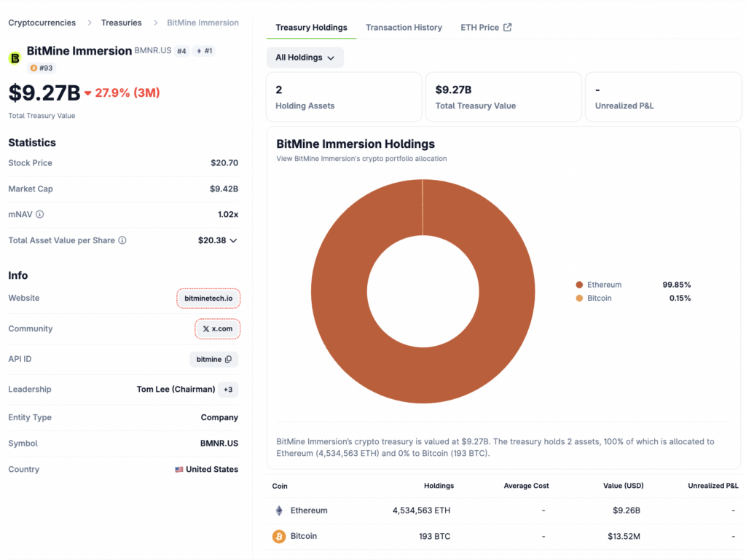Click the Bitcoin rank #93 badge
Screen dimensions: 746x560
(42, 68)
